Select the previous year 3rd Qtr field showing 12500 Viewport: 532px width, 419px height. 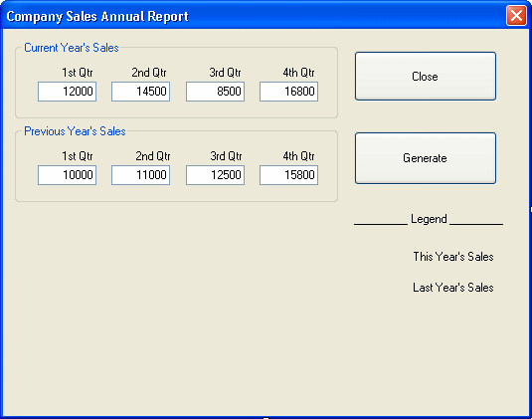215,175
